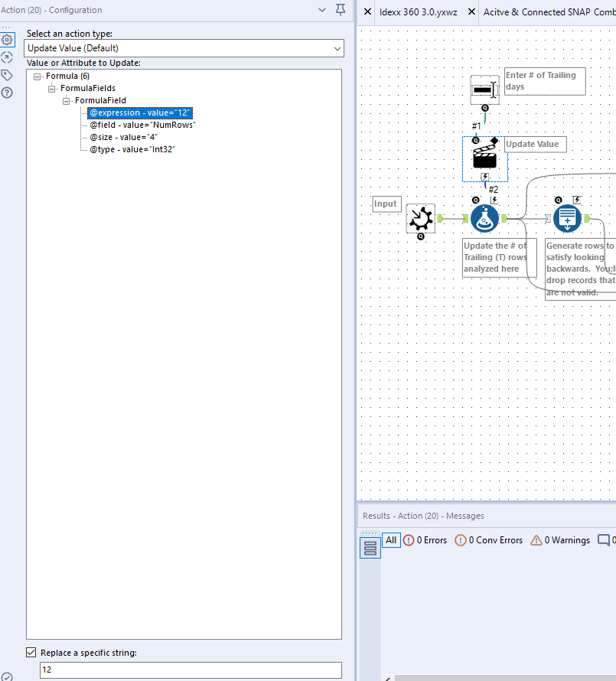The width and height of the screenshot is (616, 681).
Task: Select the @expression value="12" row
Action: [140, 113]
